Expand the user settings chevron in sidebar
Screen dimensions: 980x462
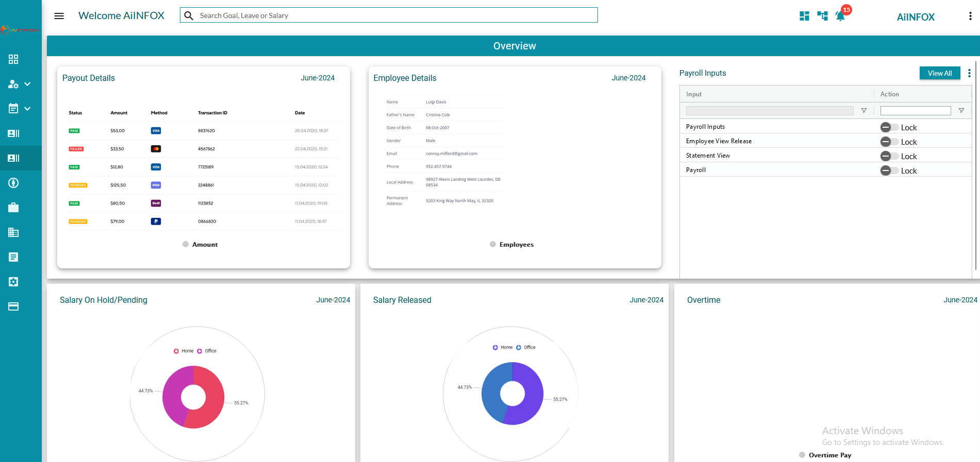pyautogui.click(x=27, y=84)
